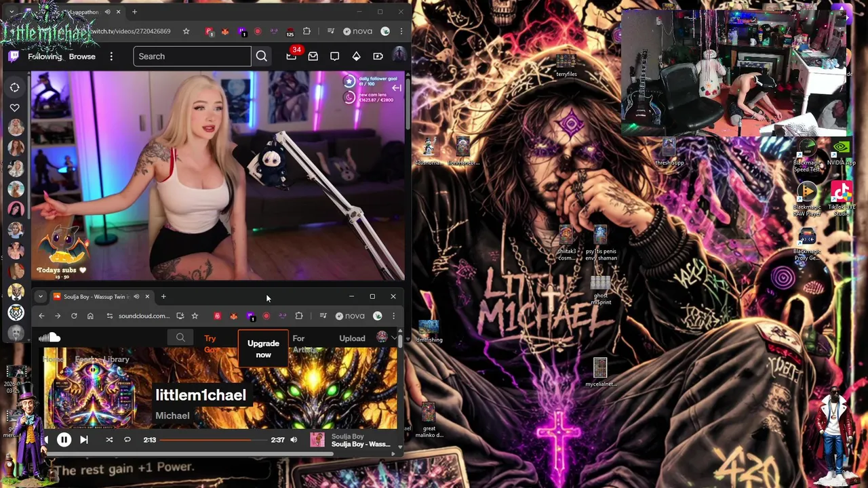Open For Artists link

[x=304, y=344]
